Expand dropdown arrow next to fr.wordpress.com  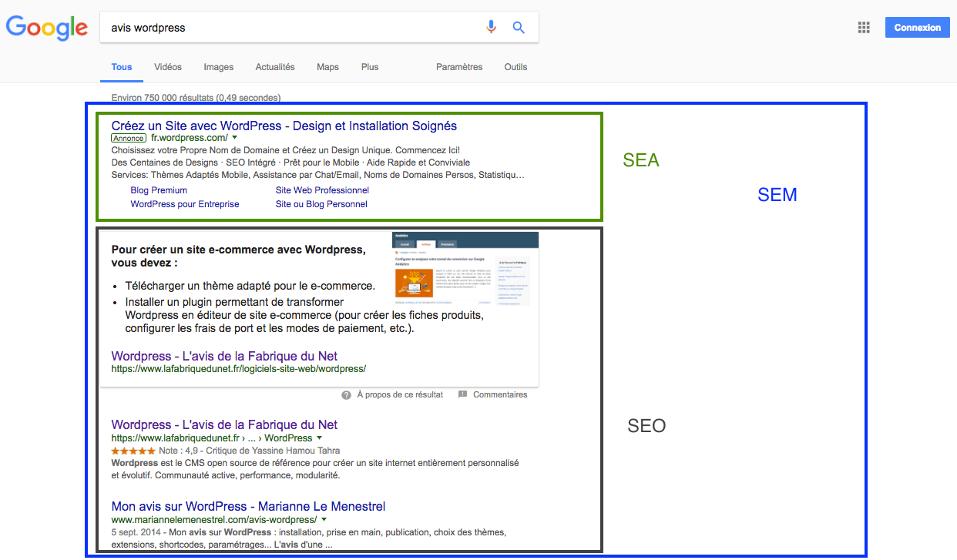click(x=235, y=139)
